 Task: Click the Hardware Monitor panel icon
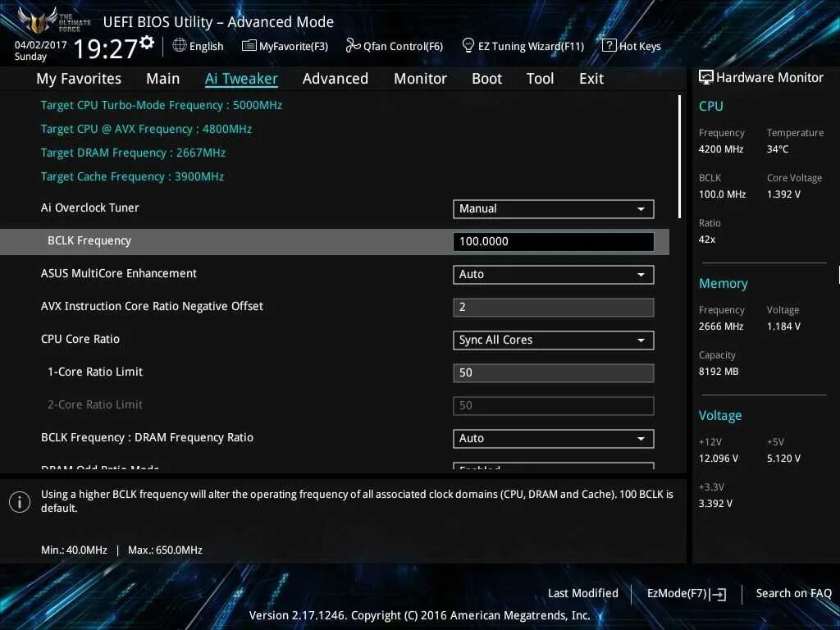pos(705,76)
